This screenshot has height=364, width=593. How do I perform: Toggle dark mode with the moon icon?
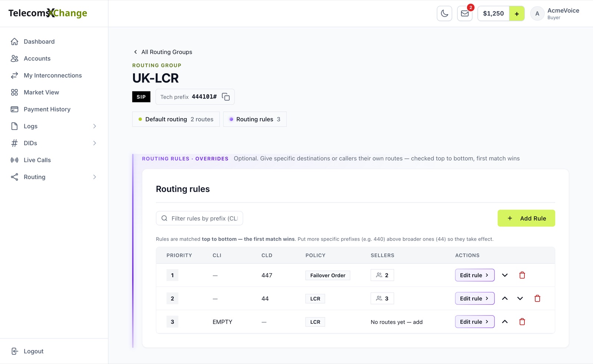pos(444,14)
